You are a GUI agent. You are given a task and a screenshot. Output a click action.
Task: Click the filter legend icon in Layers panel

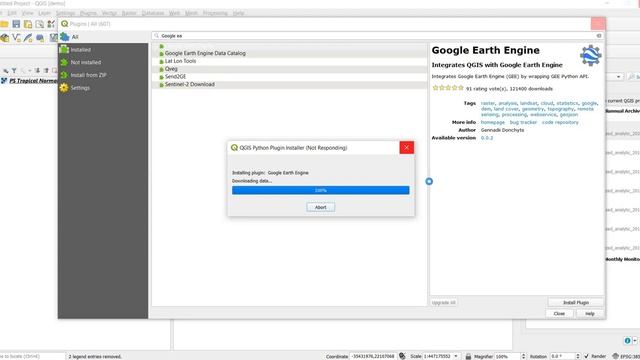click(14, 71)
